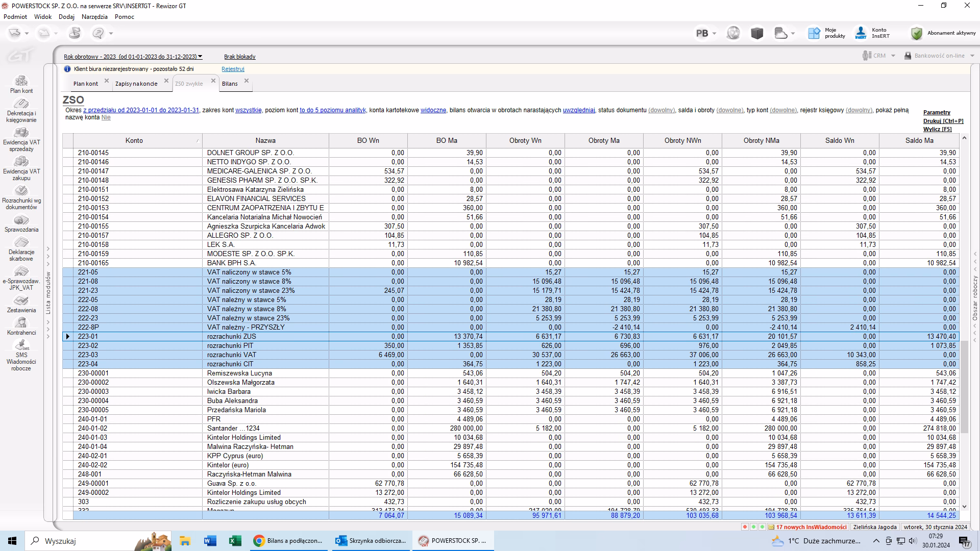Click the Nazwa column header
Screen dimensions: 980x551
[x=266, y=141]
